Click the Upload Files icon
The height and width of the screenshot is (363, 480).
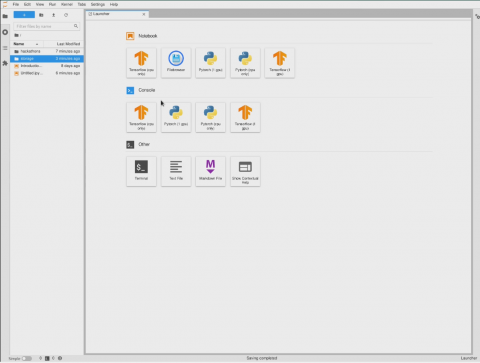pos(53,15)
